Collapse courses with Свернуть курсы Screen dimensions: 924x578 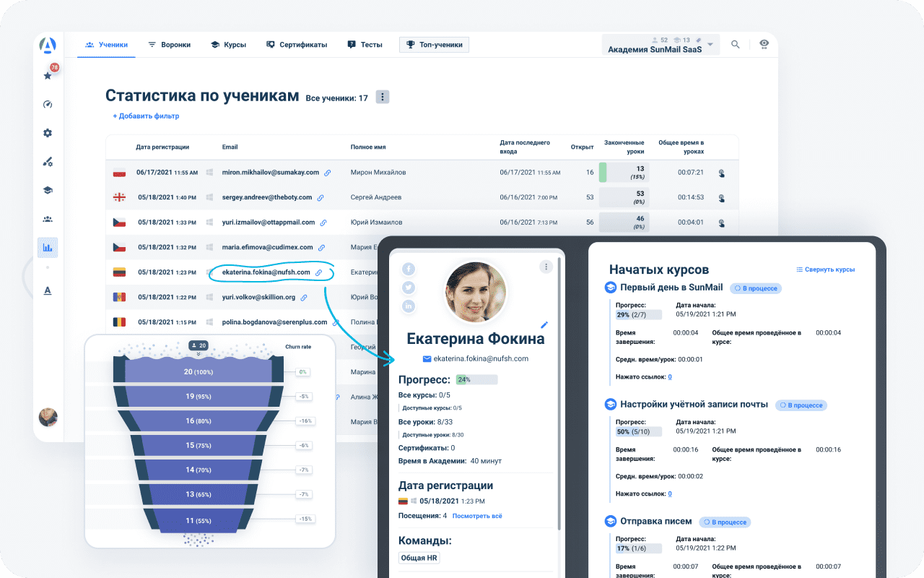825,269
